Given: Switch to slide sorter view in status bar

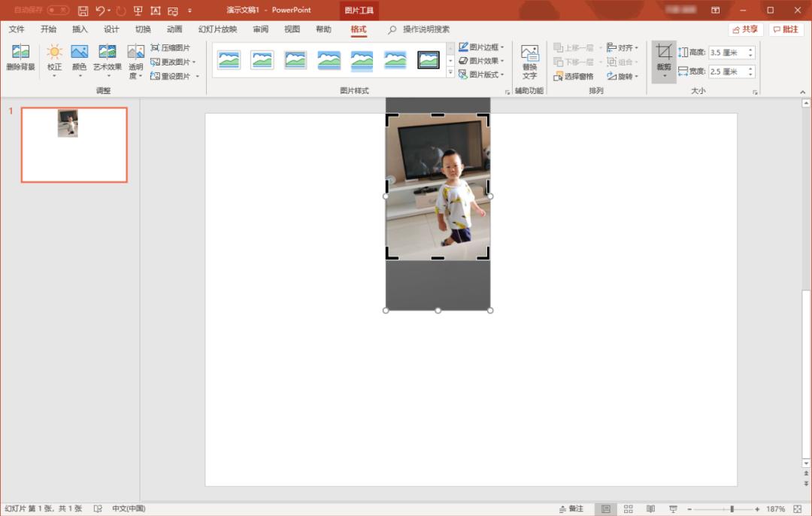Looking at the screenshot, I should [x=629, y=509].
